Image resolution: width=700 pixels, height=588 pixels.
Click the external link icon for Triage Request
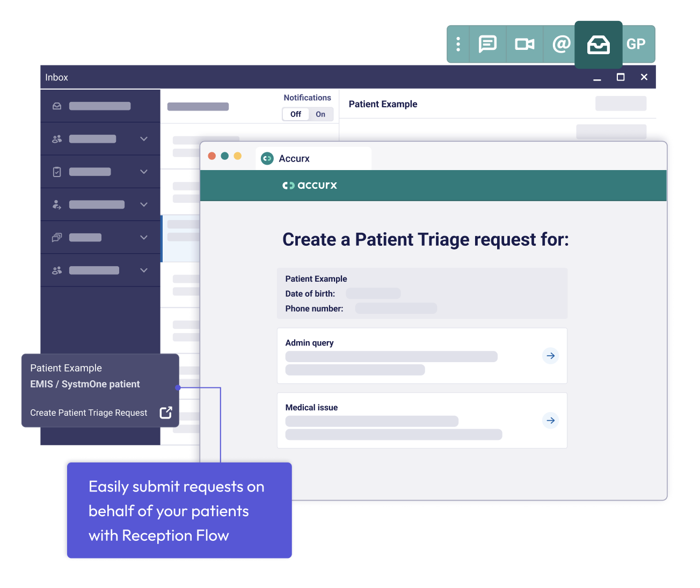[166, 413]
